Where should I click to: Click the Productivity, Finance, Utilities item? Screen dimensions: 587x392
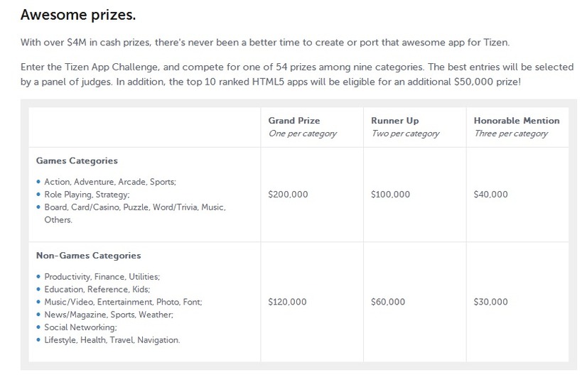click(x=102, y=277)
